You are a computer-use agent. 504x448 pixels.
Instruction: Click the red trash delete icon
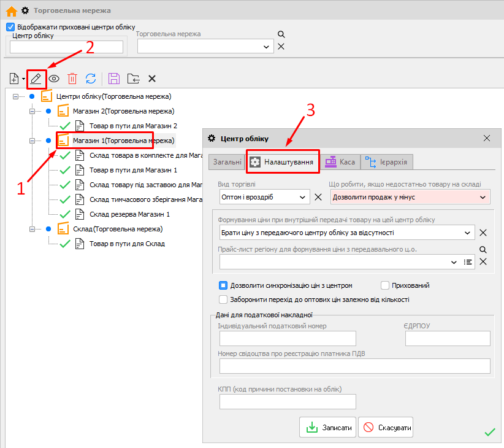tap(72, 79)
